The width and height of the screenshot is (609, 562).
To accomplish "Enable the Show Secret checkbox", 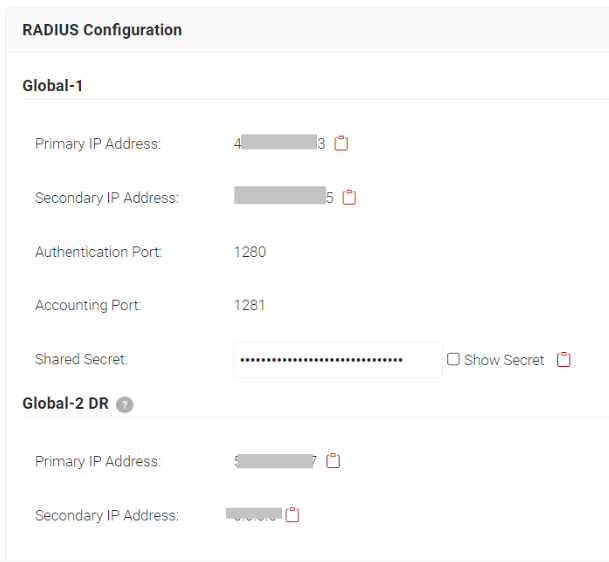I will (x=453, y=359).
